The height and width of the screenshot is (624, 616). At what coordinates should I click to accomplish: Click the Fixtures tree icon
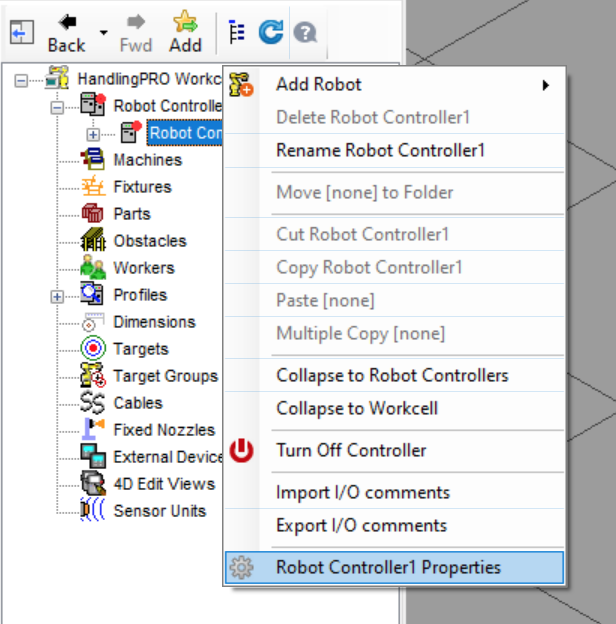[93, 186]
